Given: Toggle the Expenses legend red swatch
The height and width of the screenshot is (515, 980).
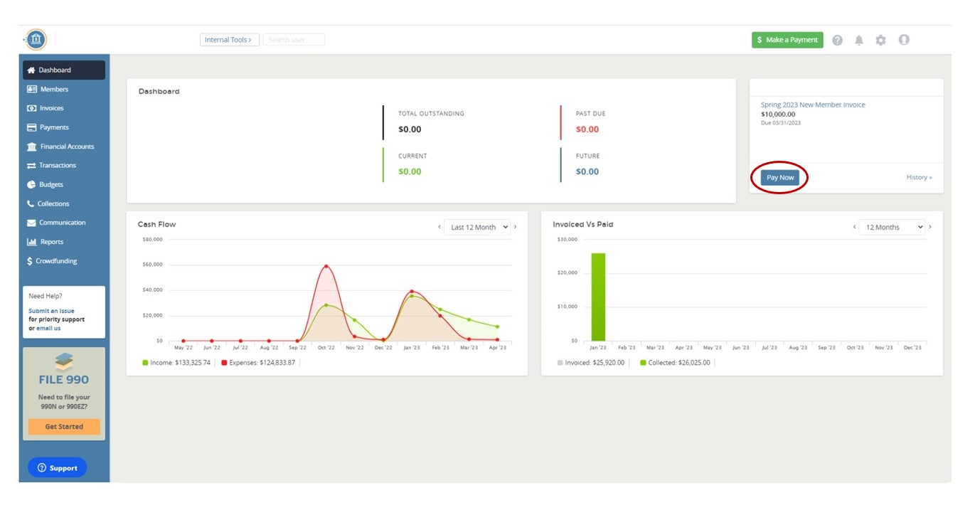Looking at the screenshot, I should point(223,363).
